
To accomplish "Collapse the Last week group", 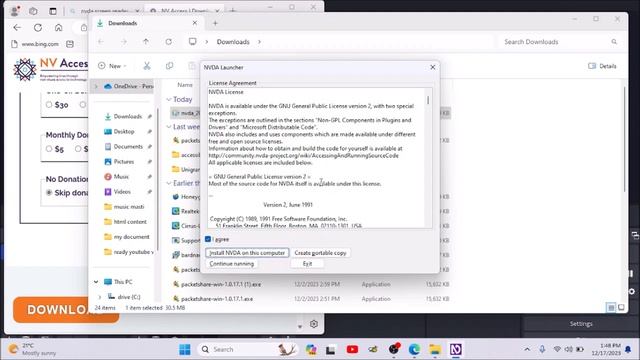I will 169,127.
